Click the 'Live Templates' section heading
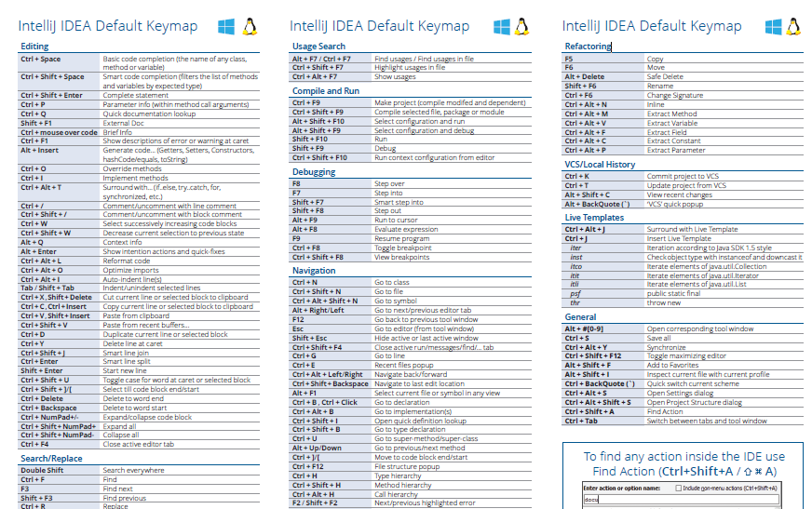812x509 pixels. point(594,217)
